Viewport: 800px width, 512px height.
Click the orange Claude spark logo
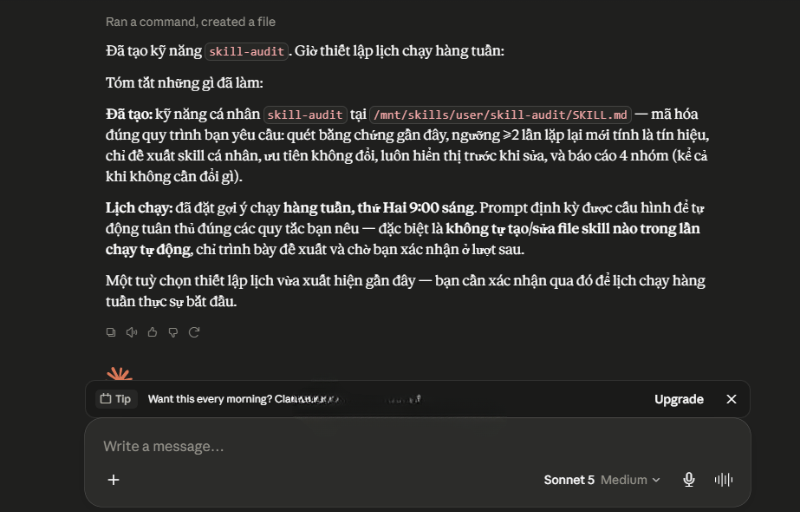[x=119, y=374]
